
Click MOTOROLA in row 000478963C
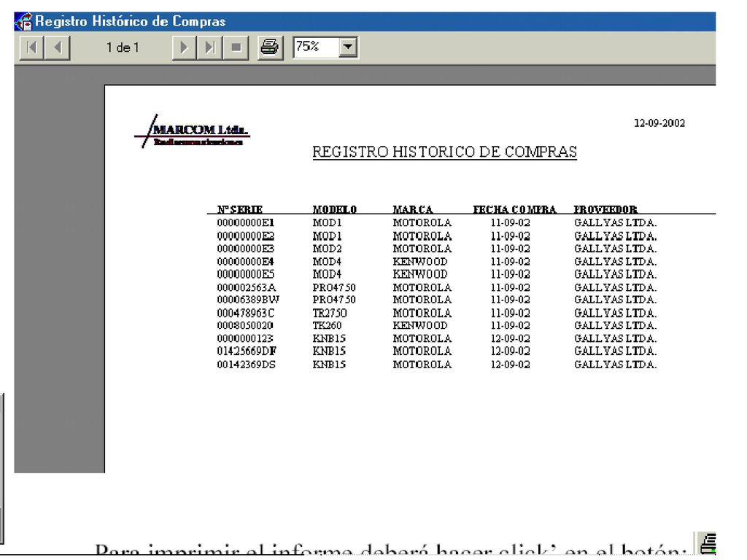coord(422,314)
